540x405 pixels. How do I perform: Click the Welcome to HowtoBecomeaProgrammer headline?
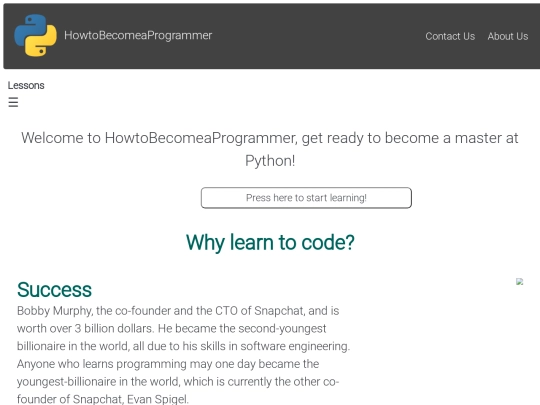[270, 149]
